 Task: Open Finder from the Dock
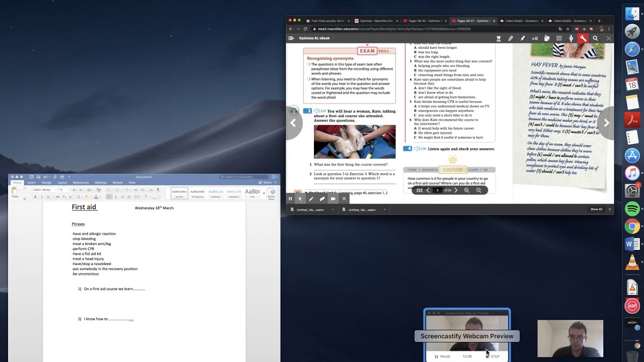coord(632,14)
